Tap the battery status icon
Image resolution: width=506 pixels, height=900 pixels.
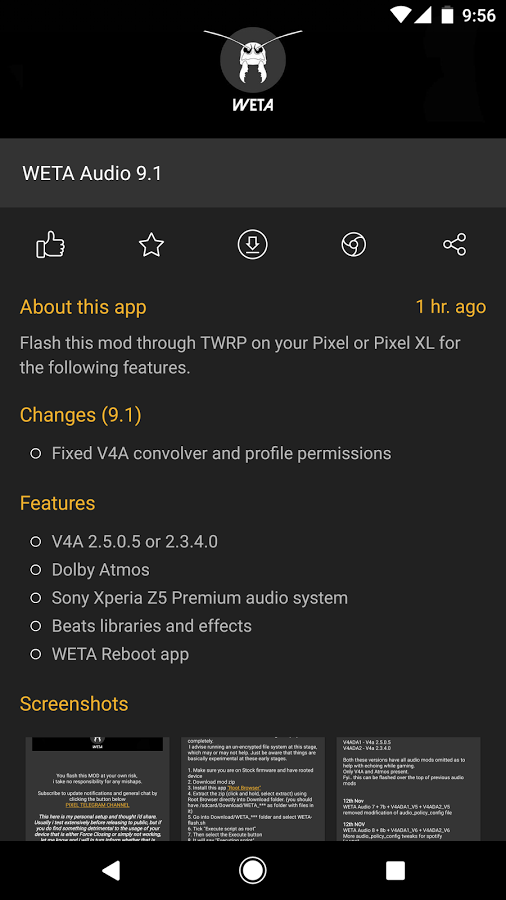[x=447, y=15]
